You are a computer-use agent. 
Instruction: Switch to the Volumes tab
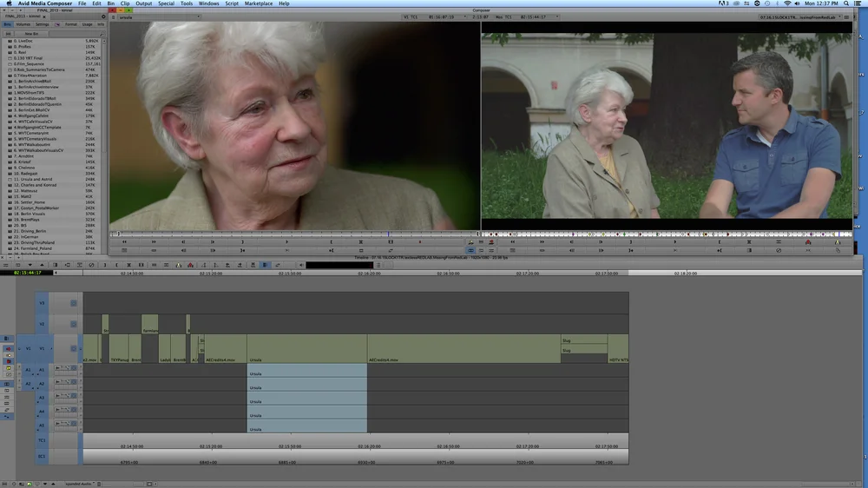point(23,24)
